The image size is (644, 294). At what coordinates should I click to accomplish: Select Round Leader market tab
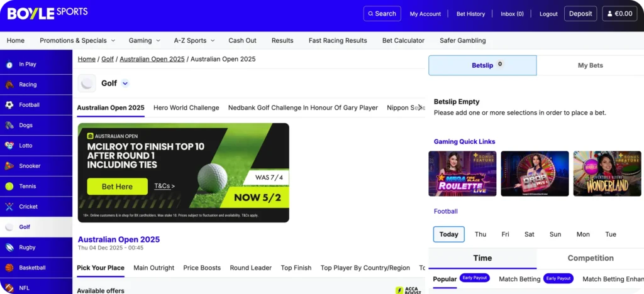click(250, 268)
